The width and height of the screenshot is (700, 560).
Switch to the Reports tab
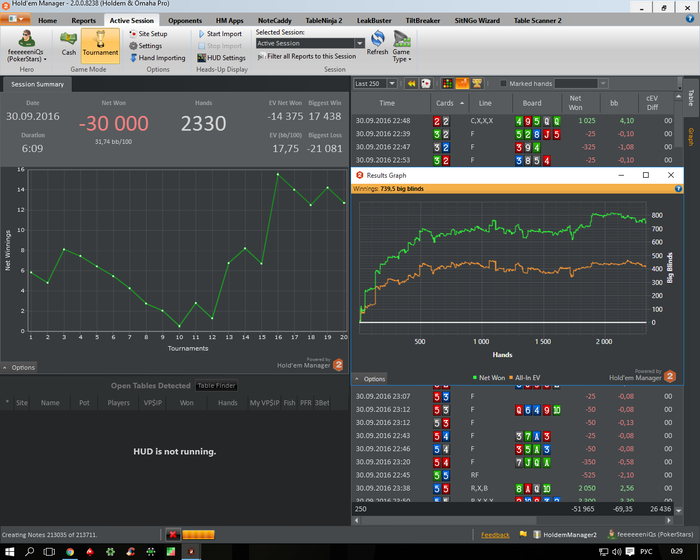point(83,20)
